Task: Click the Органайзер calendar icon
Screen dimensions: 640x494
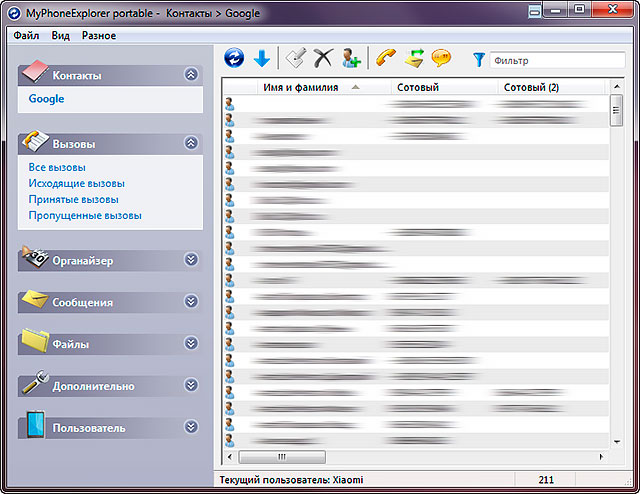Action: (x=35, y=257)
